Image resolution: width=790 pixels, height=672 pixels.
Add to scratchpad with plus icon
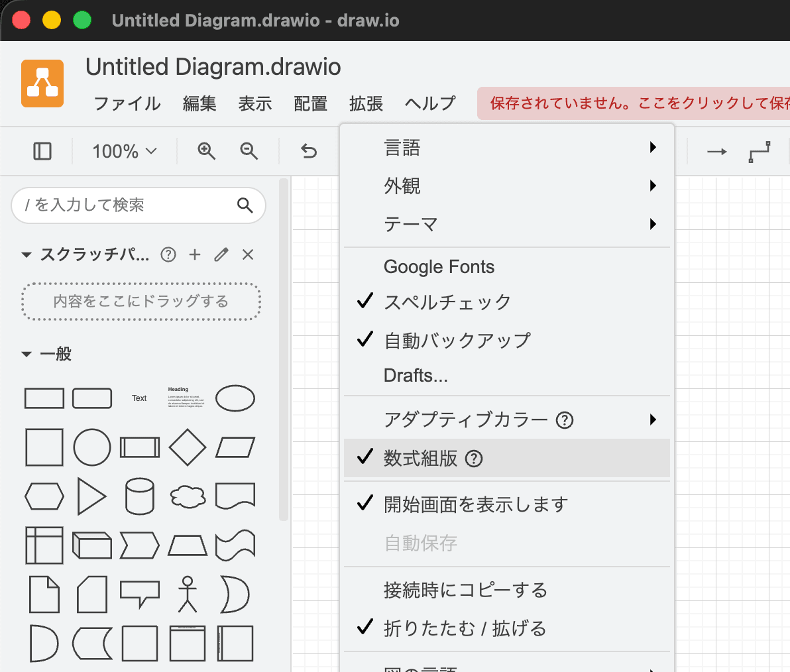(195, 255)
